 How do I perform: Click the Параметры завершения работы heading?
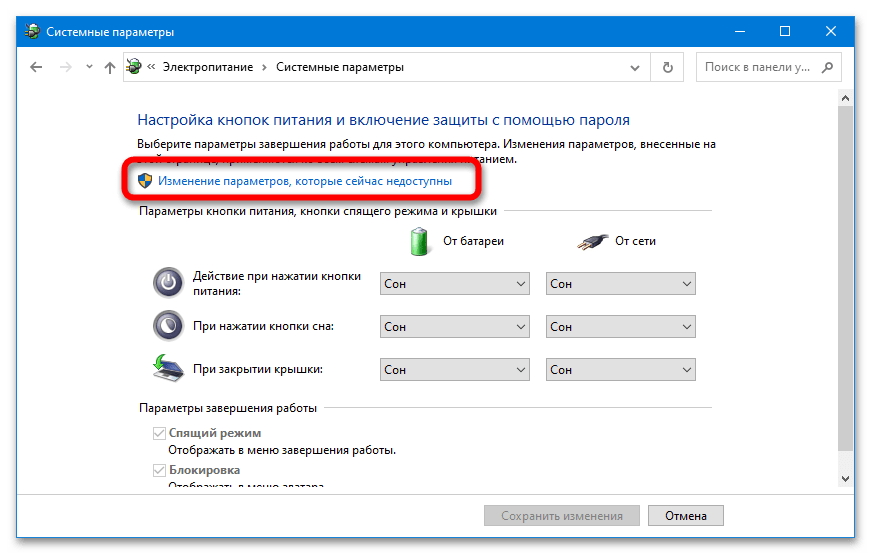click(x=228, y=408)
